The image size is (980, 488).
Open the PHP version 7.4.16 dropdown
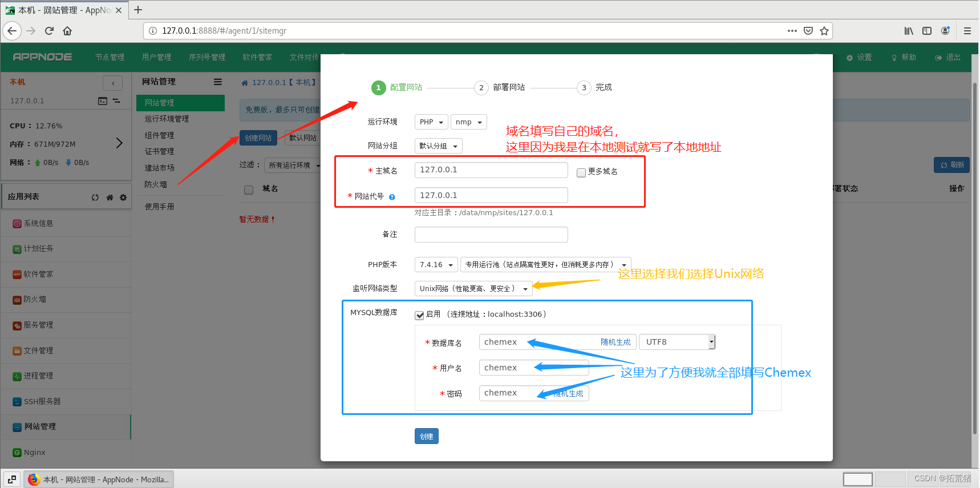coord(436,265)
